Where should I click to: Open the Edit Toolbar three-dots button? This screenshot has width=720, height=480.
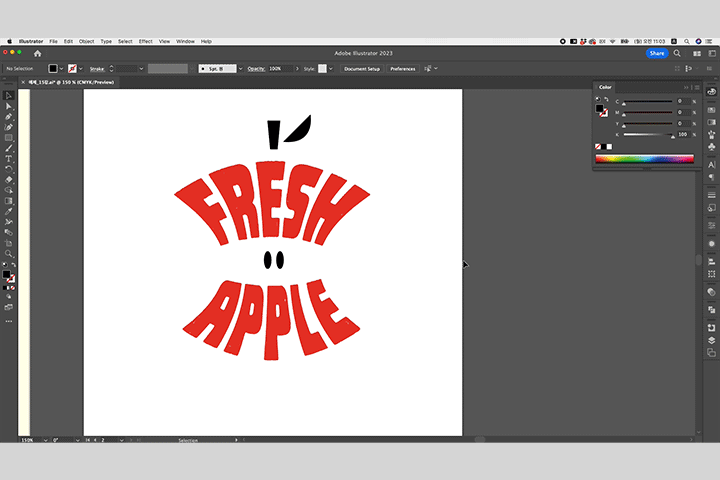8,322
